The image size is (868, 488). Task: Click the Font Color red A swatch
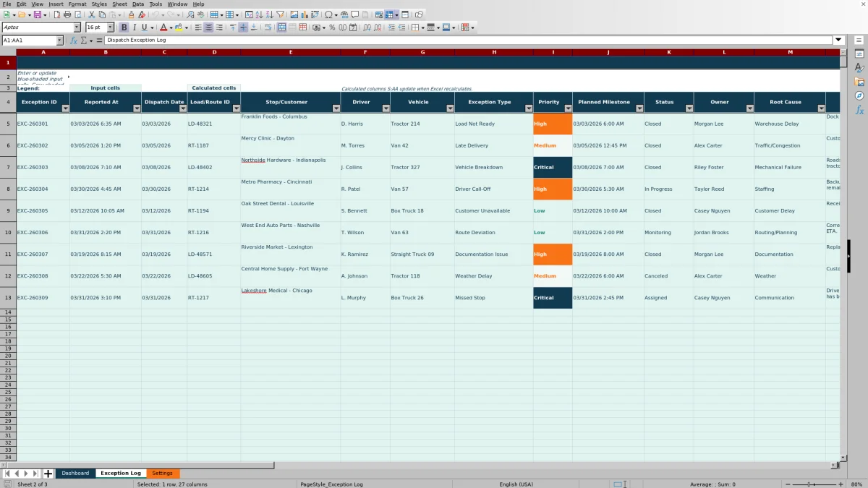pyautogui.click(x=163, y=27)
